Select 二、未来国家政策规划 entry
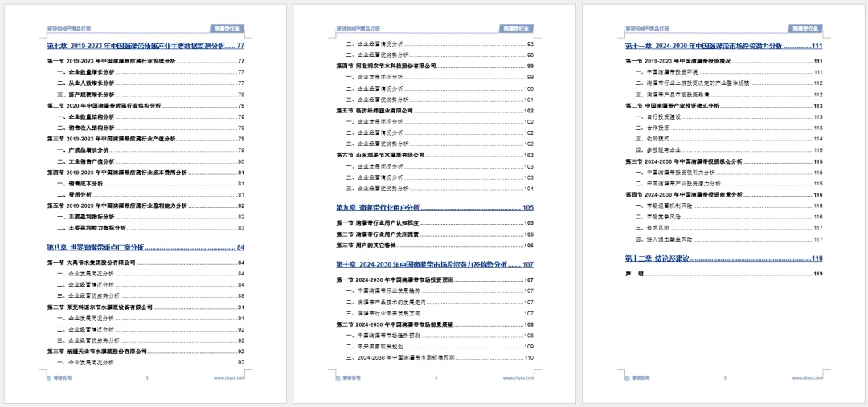This screenshot has width=868, height=407. point(440,347)
